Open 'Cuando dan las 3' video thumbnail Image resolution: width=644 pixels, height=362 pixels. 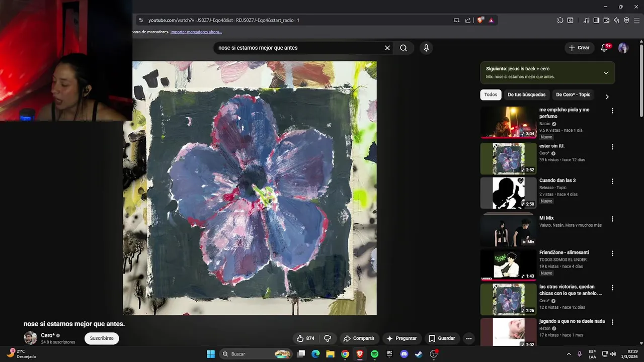tap(508, 193)
